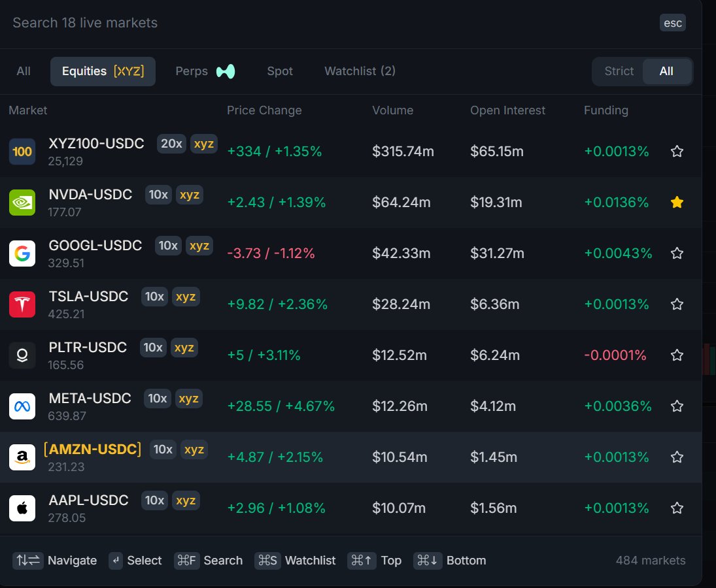Toggle the PLTR-USDC watchlist star

(x=677, y=355)
